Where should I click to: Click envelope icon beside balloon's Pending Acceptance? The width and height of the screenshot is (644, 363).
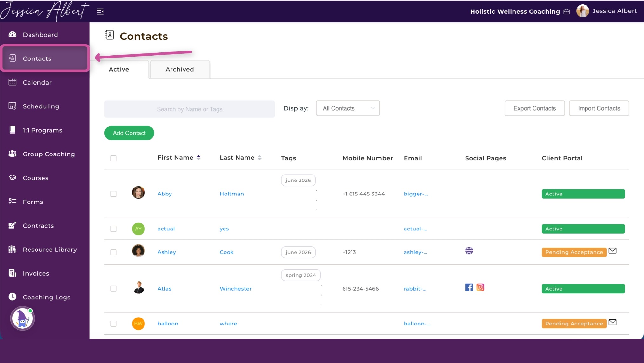coord(613,322)
